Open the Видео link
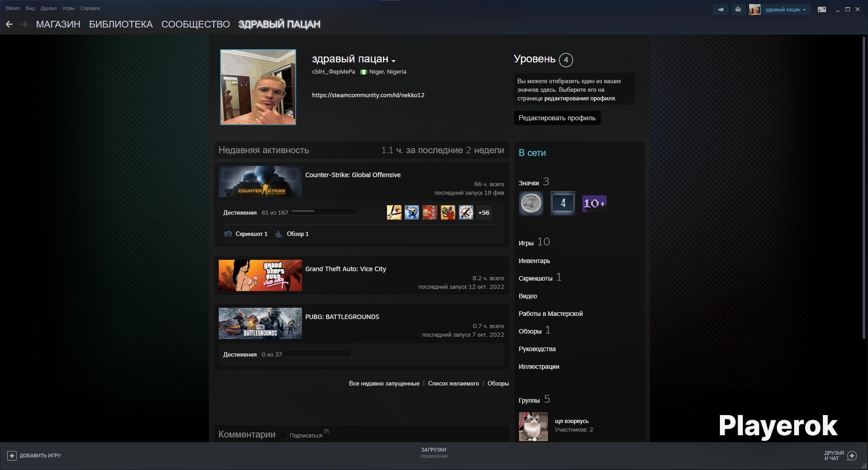Image resolution: width=868 pixels, height=470 pixels. click(x=528, y=296)
